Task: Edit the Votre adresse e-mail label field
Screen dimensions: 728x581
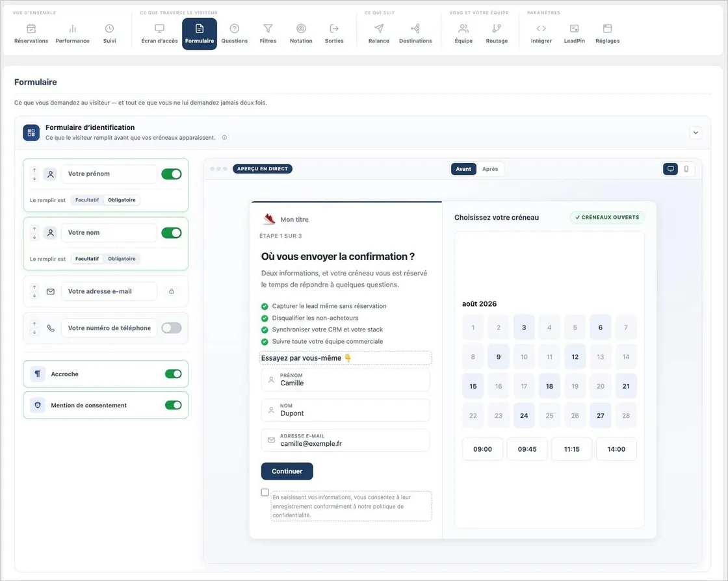Action: 109,291
